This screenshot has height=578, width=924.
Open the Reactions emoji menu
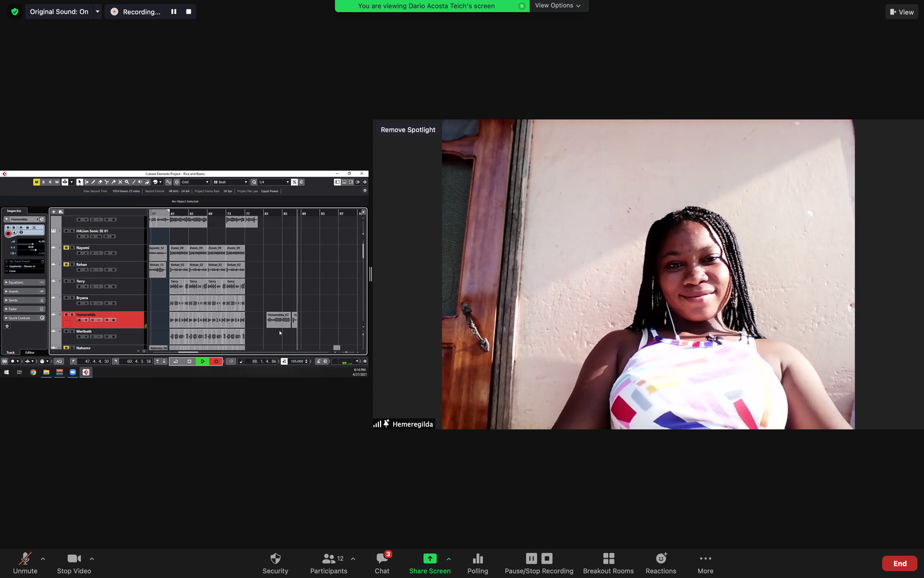point(661,558)
